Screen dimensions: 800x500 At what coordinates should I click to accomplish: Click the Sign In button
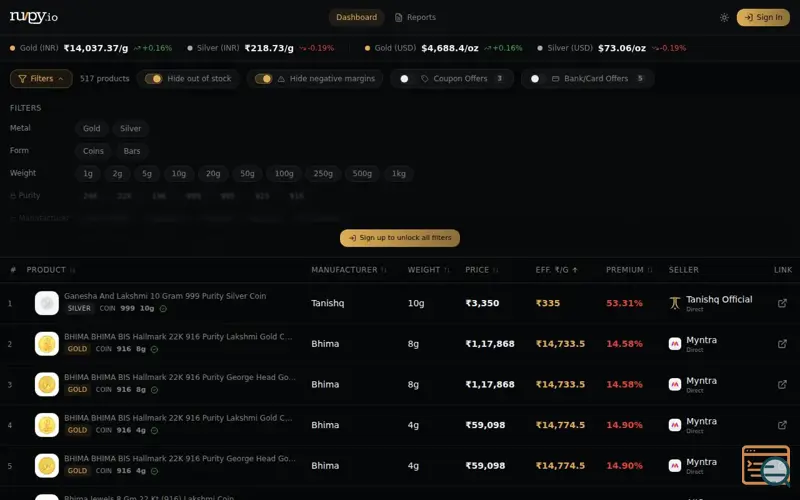(x=763, y=17)
